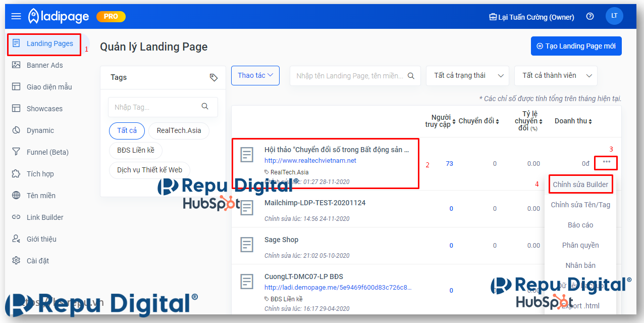Expand the Thao tác dropdown
This screenshot has height=323, width=644.
[x=255, y=75]
